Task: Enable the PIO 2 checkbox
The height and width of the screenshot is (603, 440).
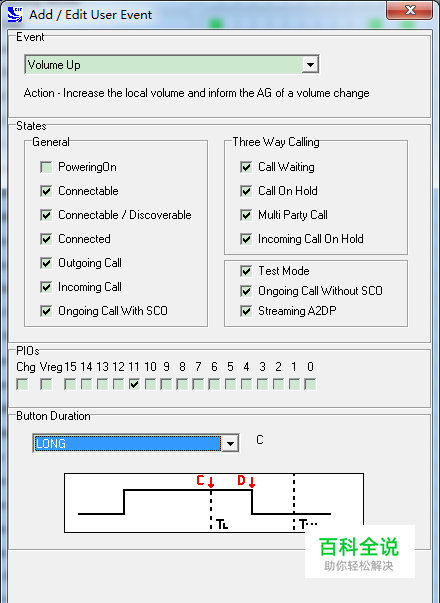Action: 278,384
